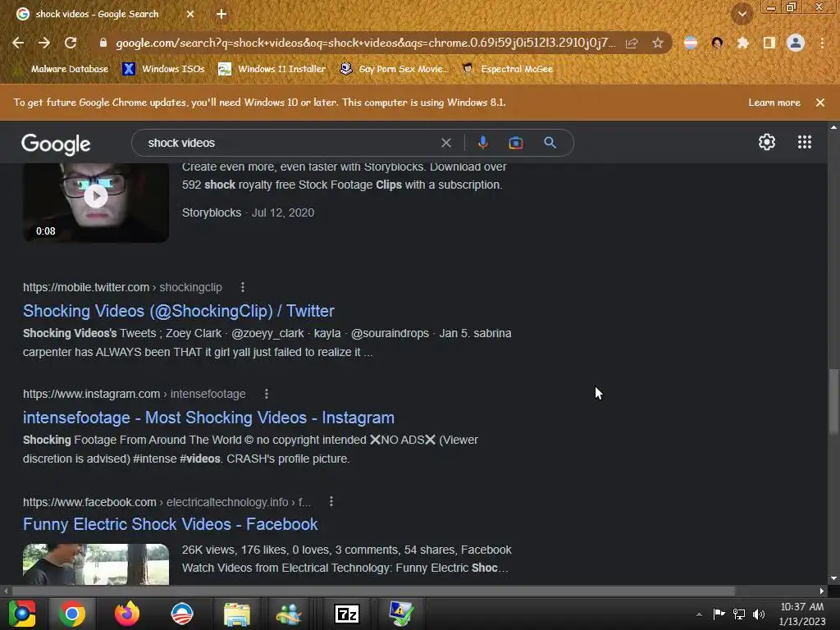Open Google quick settings gear

pyautogui.click(x=767, y=142)
